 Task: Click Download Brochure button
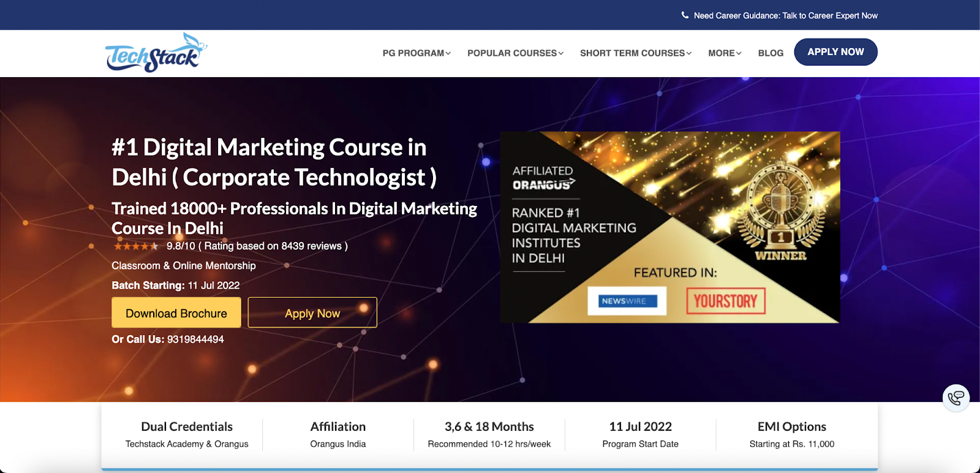176,313
